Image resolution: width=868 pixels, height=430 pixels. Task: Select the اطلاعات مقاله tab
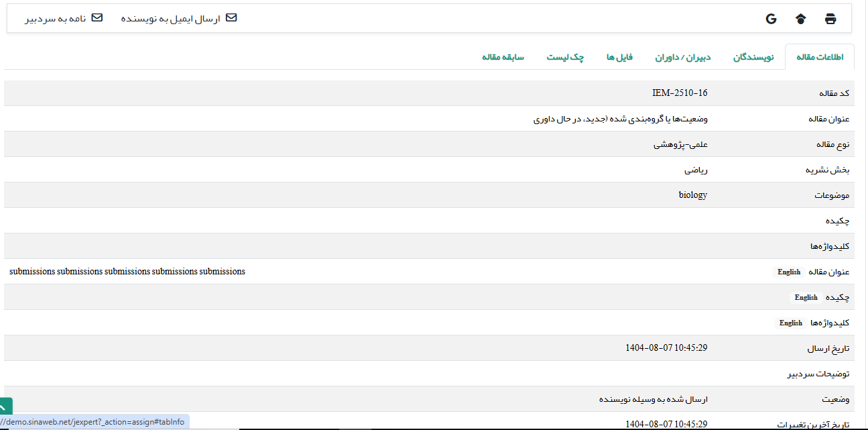(820, 57)
